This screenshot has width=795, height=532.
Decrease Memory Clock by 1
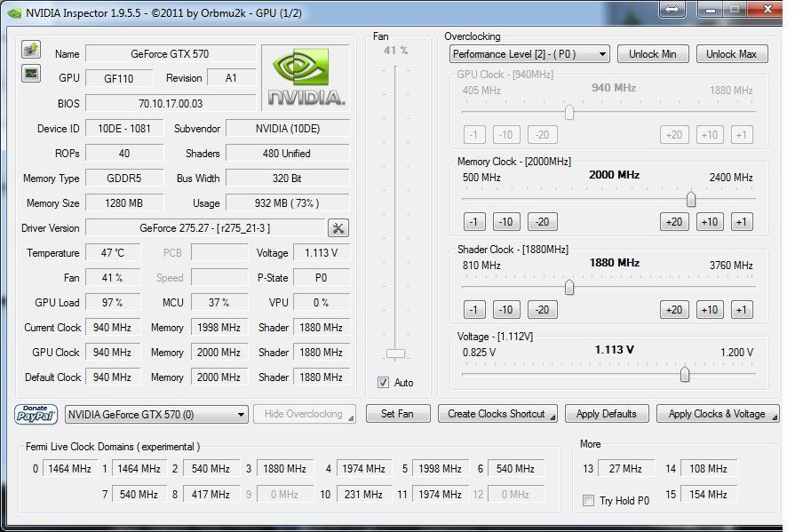[x=474, y=222]
